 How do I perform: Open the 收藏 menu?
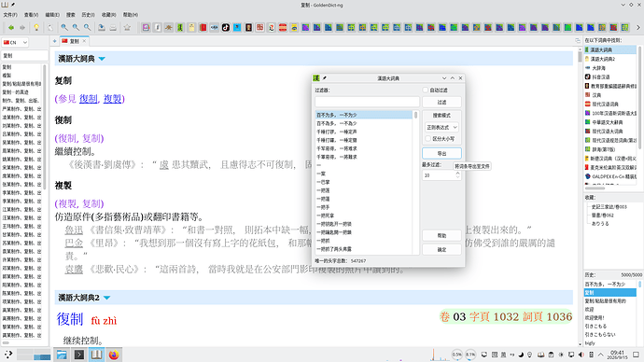click(109, 15)
